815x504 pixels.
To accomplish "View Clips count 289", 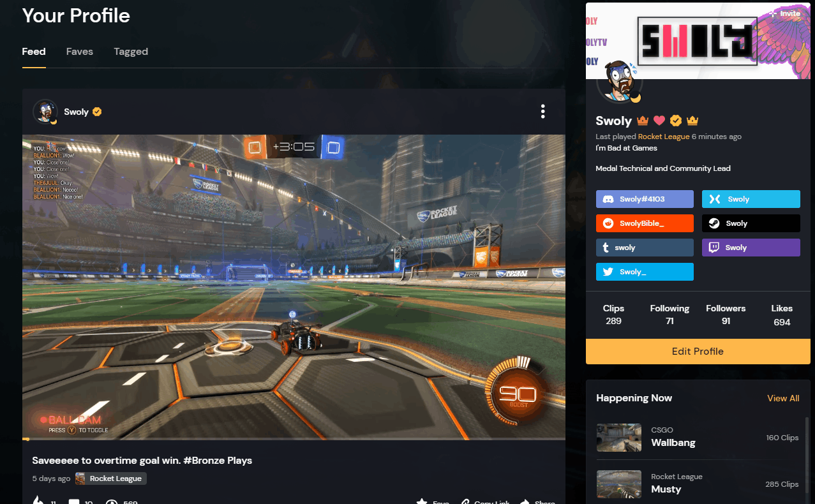I will (x=613, y=315).
